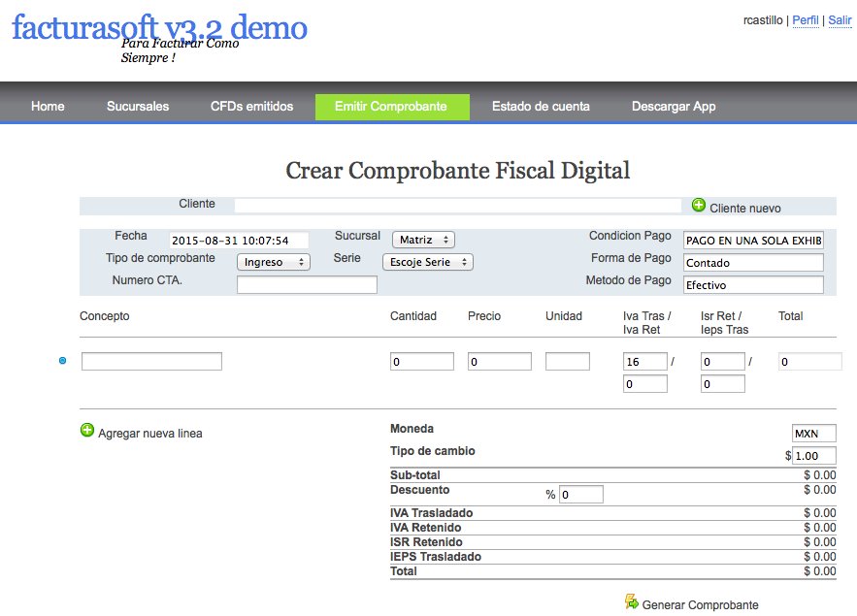The height and width of the screenshot is (616, 857).
Task: Focus the Cliente search field
Action: [x=458, y=206]
